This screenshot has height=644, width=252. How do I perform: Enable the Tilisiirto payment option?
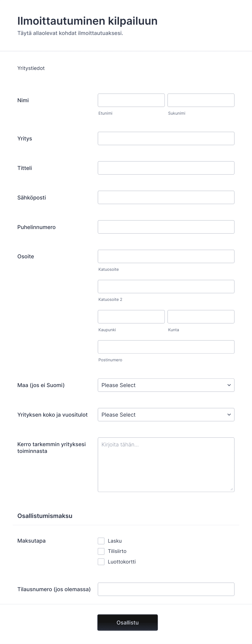[101, 551]
